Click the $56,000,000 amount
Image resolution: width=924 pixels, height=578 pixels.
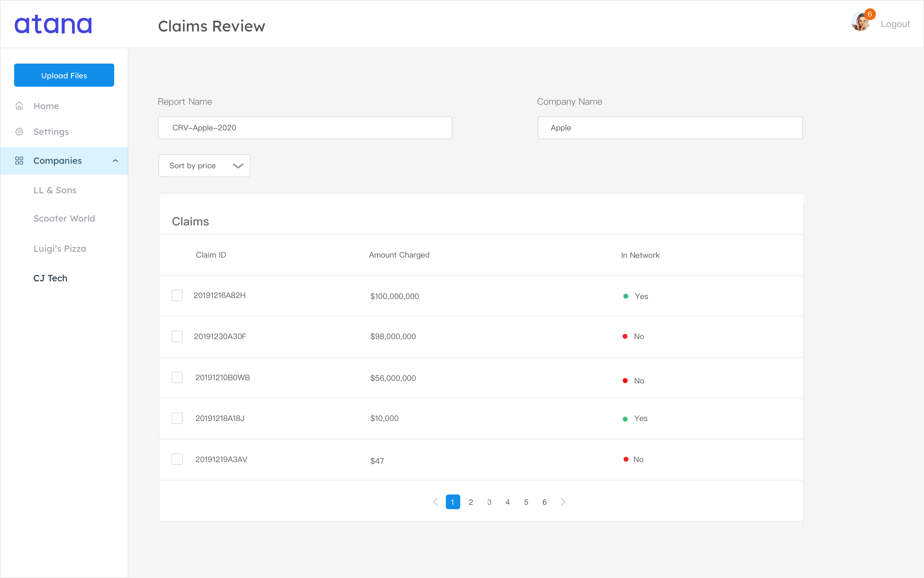click(393, 378)
